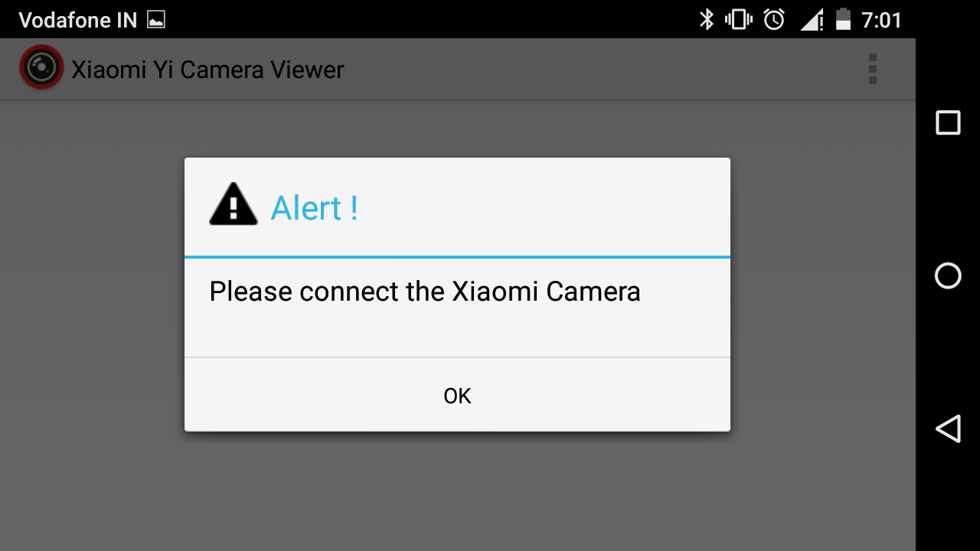Tap the Back navigation triangle
This screenshot has height=551, width=980.
point(948,429)
